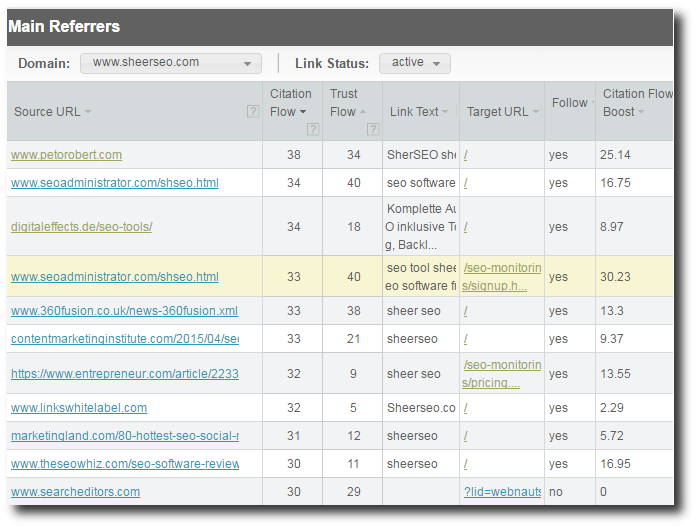Open the Link Status dropdown showing active

(x=415, y=63)
